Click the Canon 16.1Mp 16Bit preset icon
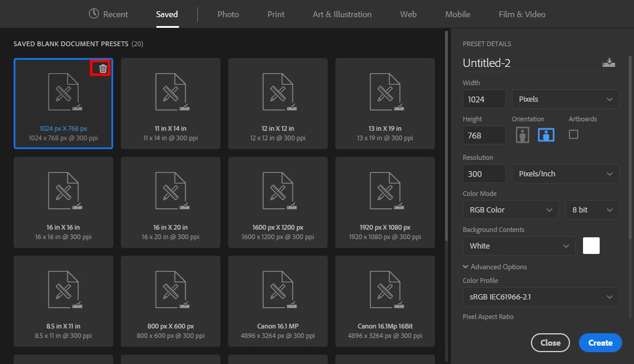This screenshot has width=634, height=364. coord(386,289)
